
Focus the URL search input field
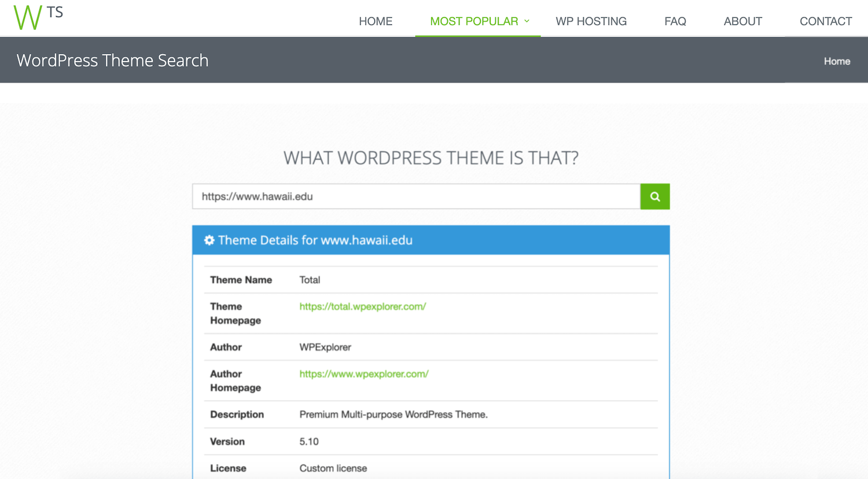click(x=416, y=196)
